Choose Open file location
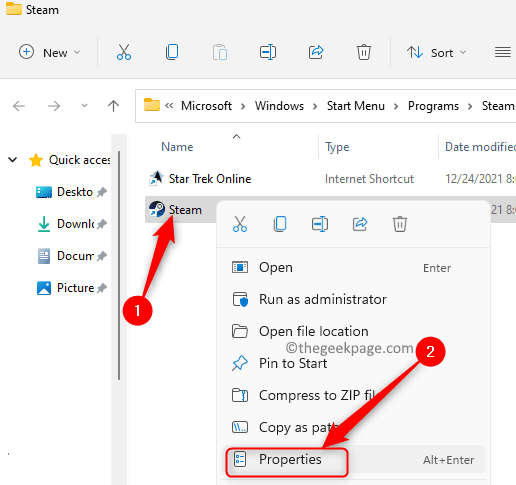Screen dimensions: 516x485 (x=353, y=331)
